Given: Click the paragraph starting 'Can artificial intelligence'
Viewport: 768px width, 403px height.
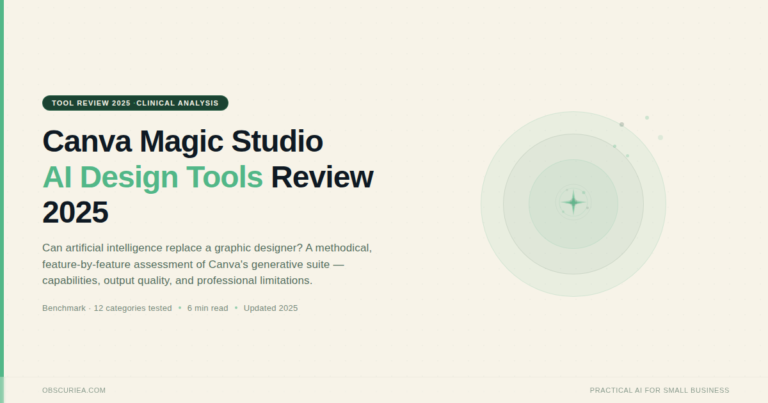Looking at the screenshot, I should [x=207, y=264].
